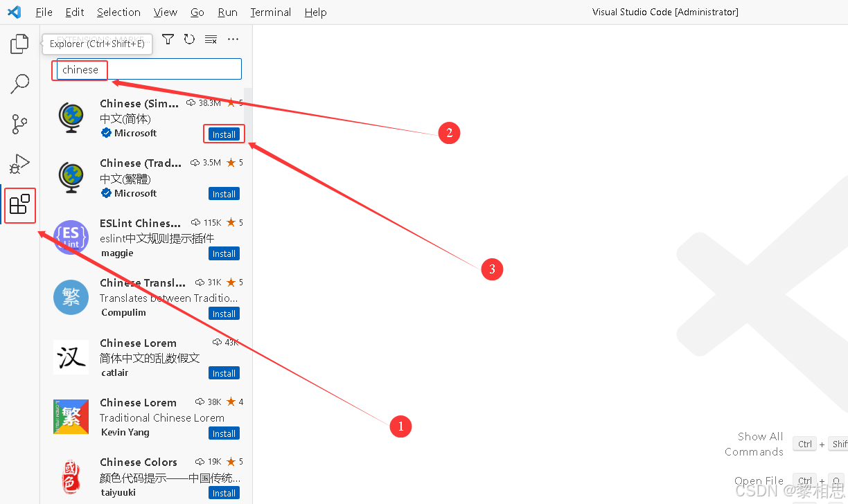Click the Chinese Translation extension icon

pos(71,297)
